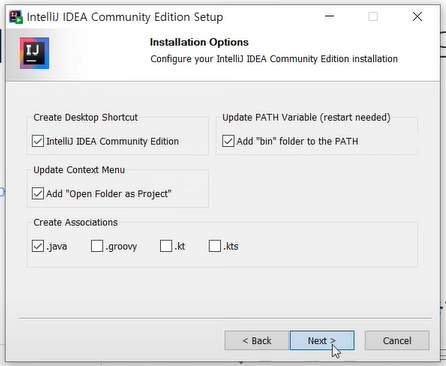
Task: Proceed with the Next > button
Action: coord(322,340)
